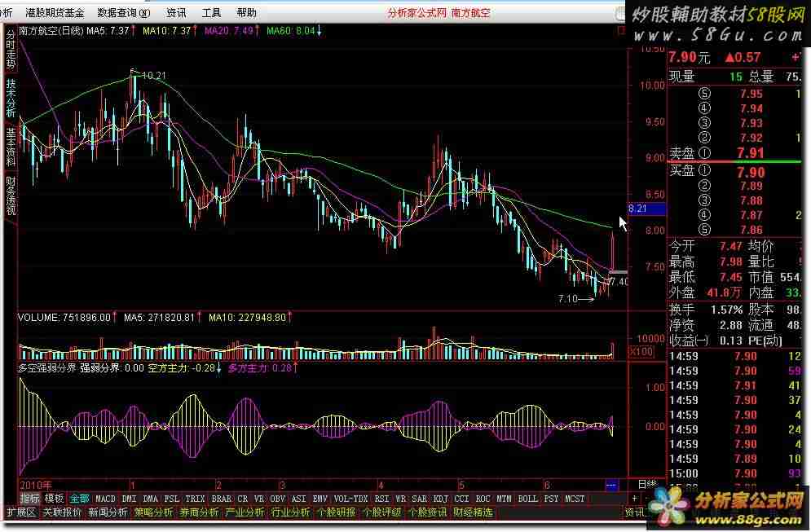Viewport: 811px width, 532px height.
Task: Click the plus button after MCST
Action: click(634, 498)
